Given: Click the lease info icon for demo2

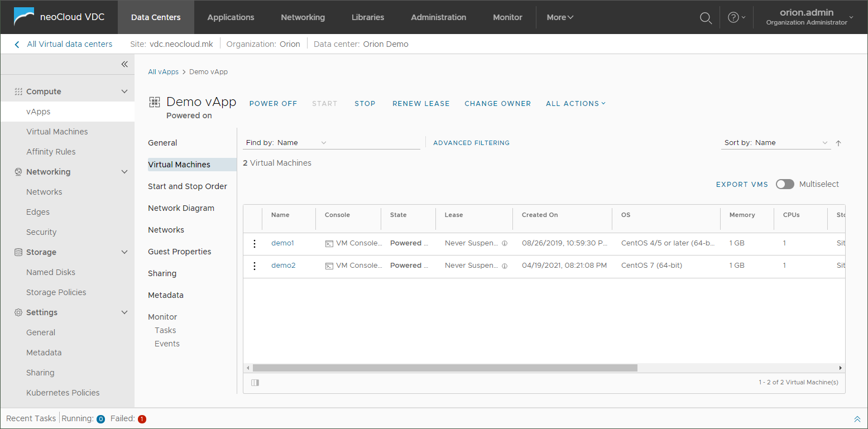Looking at the screenshot, I should 505,266.
